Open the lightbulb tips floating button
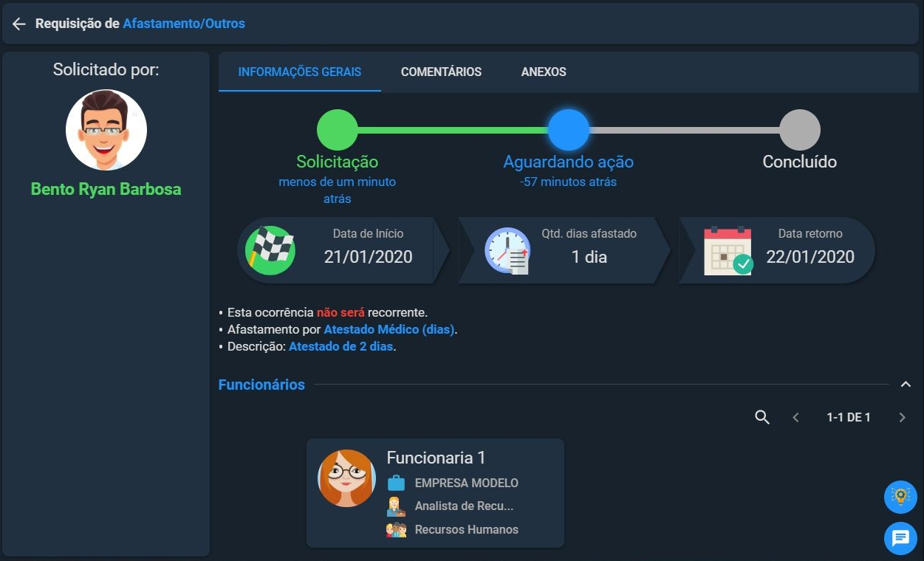 click(900, 497)
